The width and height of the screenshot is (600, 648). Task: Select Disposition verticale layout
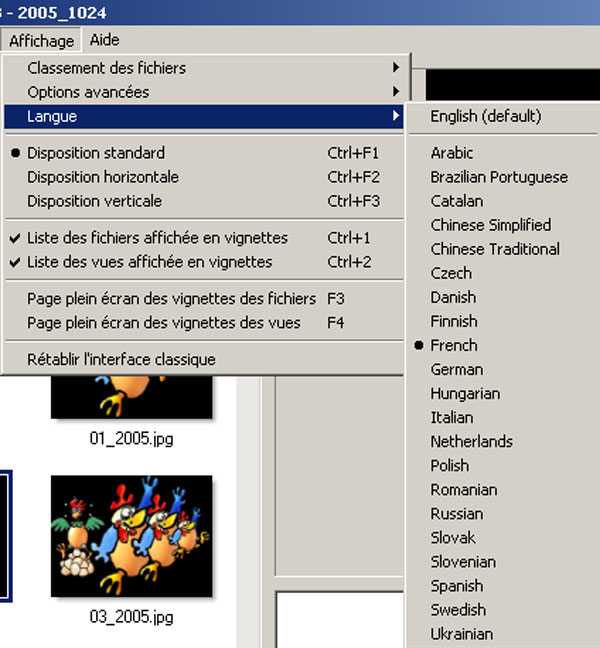click(x=204, y=201)
